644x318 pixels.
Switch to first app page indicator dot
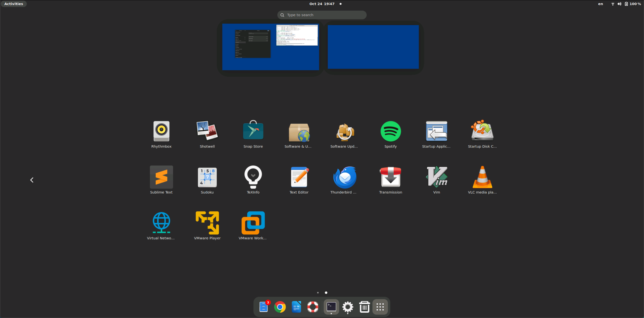[x=318, y=292]
